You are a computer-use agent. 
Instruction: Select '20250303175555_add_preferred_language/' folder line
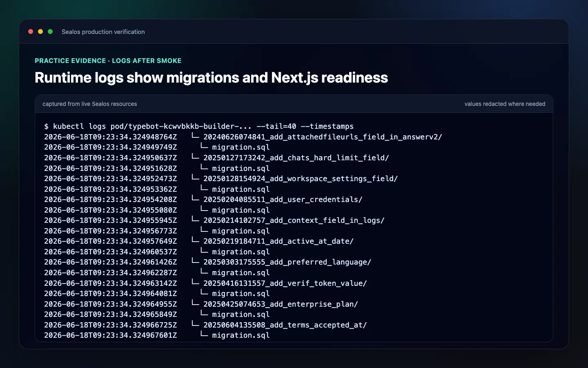287,262
